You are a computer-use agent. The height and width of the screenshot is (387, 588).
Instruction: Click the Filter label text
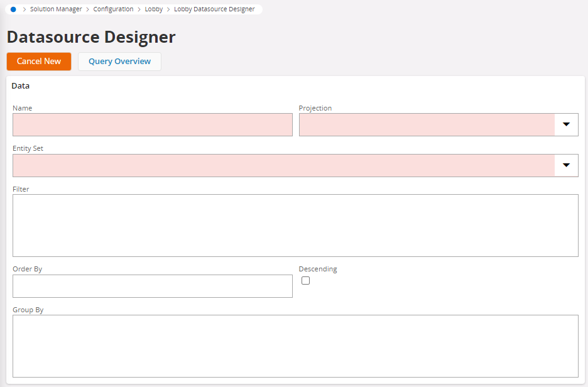coord(21,189)
